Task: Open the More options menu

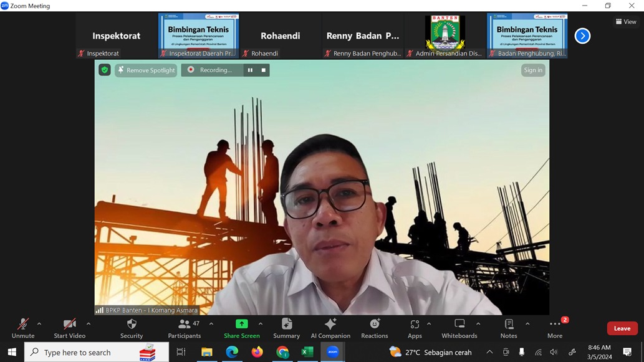Action: [555, 328]
